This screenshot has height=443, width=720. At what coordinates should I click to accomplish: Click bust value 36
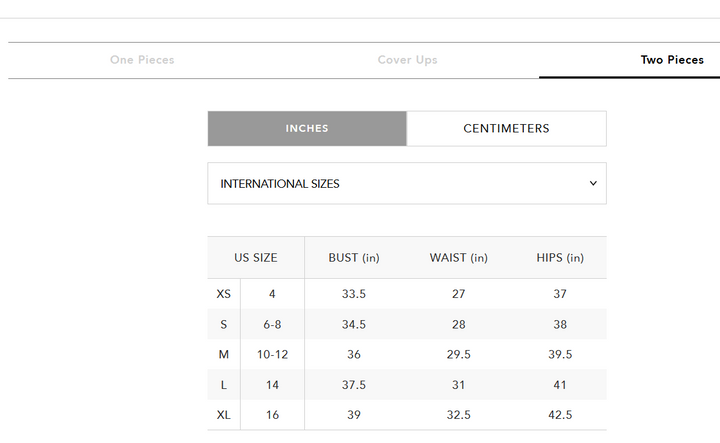pyautogui.click(x=354, y=354)
